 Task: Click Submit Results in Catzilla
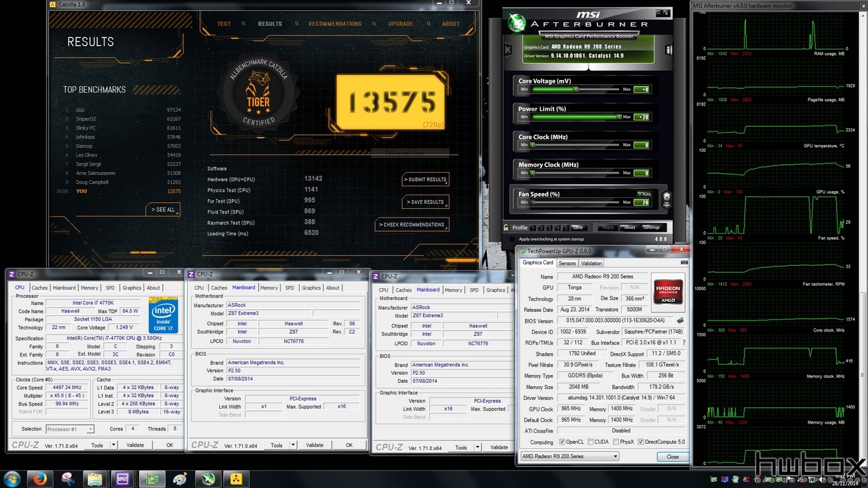click(x=425, y=180)
